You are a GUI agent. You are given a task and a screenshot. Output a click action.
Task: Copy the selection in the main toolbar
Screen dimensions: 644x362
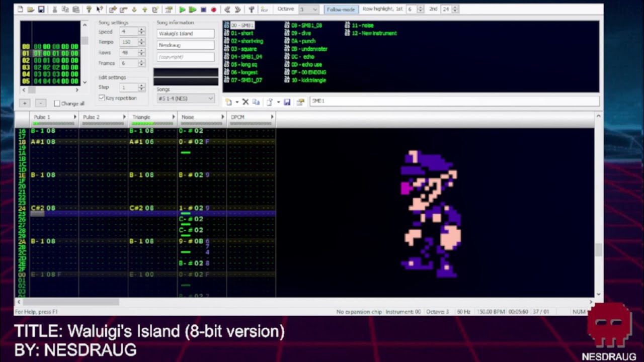[x=65, y=10]
